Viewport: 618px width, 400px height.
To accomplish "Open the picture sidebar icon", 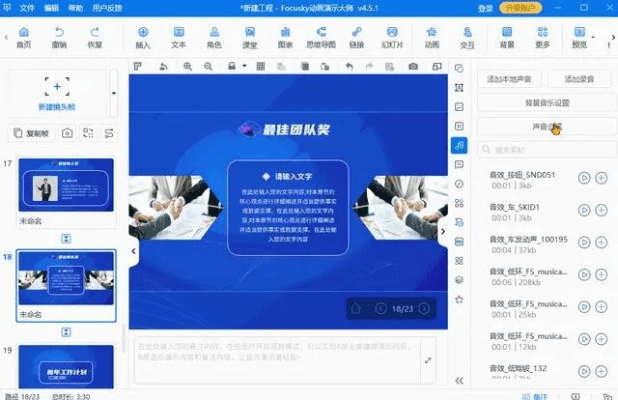I will (x=459, y=107).
